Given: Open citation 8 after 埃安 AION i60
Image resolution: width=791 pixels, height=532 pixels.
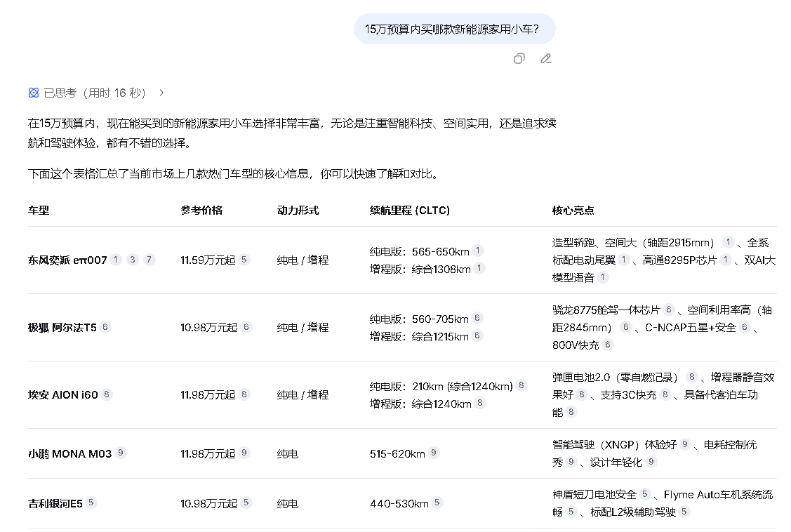Looking at the screenshot, I should click(x=107, y=394).
